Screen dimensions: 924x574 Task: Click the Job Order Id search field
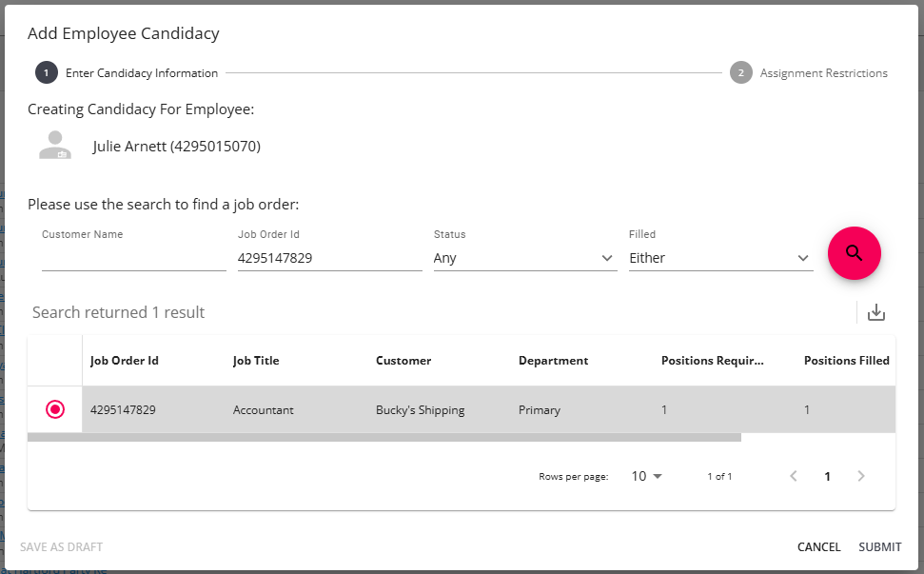click(329, 258)
